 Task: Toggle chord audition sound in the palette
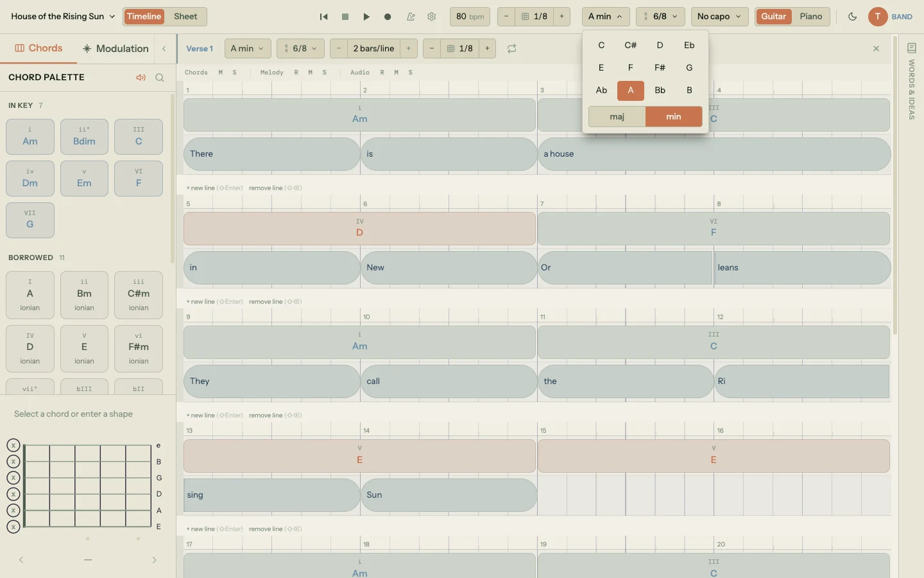pyautogui.click(x=141, y=77)
